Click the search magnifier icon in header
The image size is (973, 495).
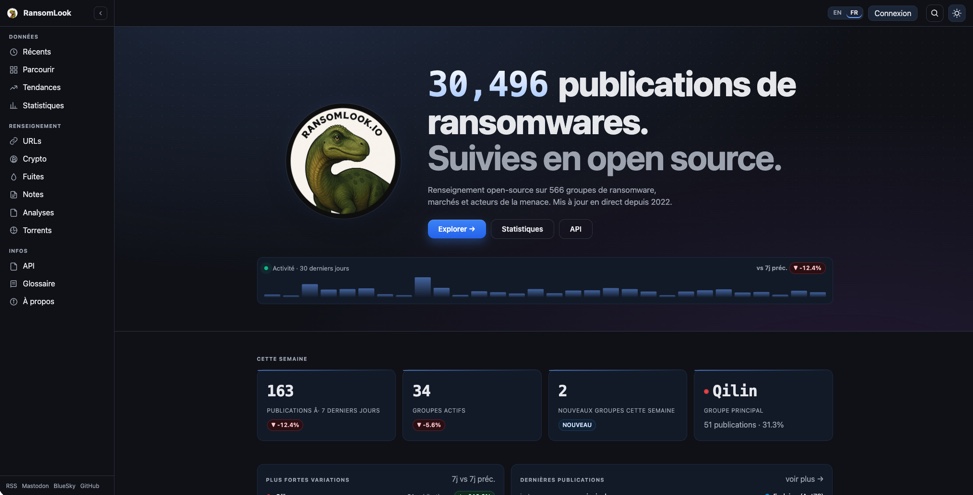pos(934,13)
